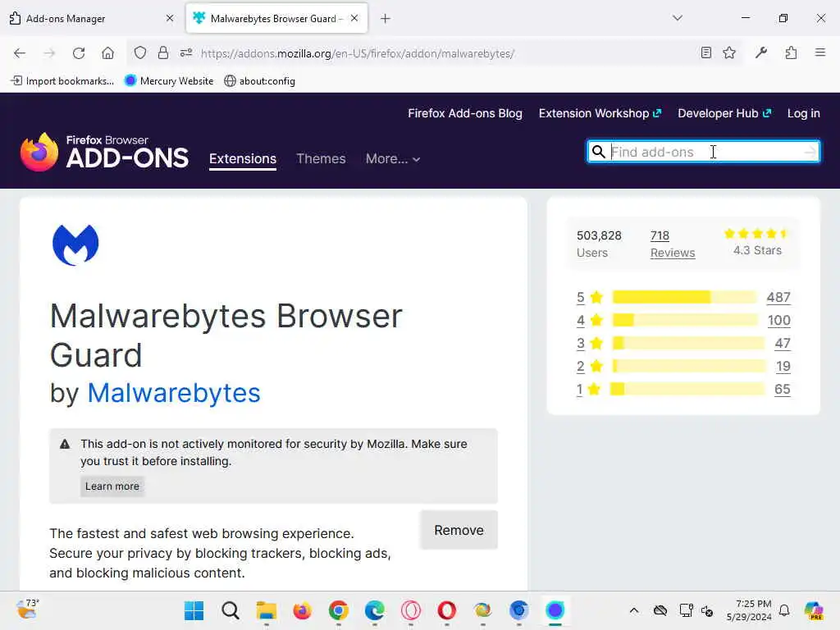Show hidden system tray icons
Image resolution: width=840 pixels, height=630 pixels.
click(634, 610)
